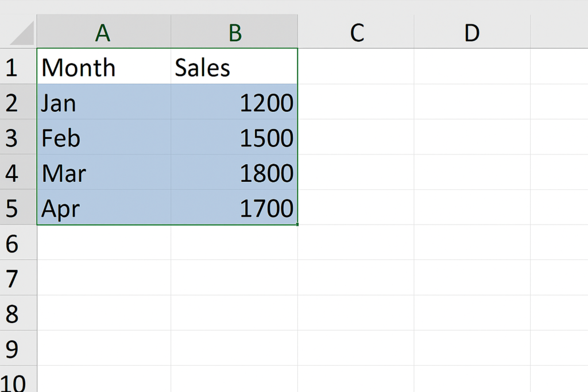Select column C header
The image size is (588, 392).
click(x=356, y=32)
